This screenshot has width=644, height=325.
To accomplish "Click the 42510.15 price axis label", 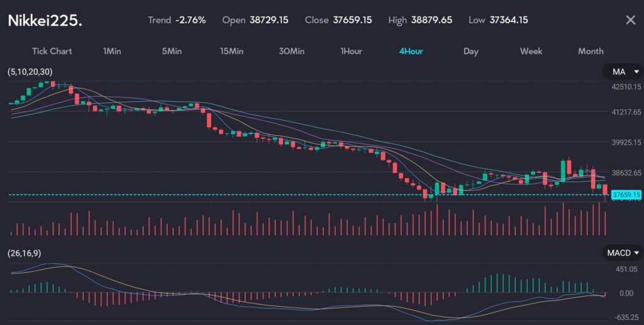I will [x=626, y=87].
